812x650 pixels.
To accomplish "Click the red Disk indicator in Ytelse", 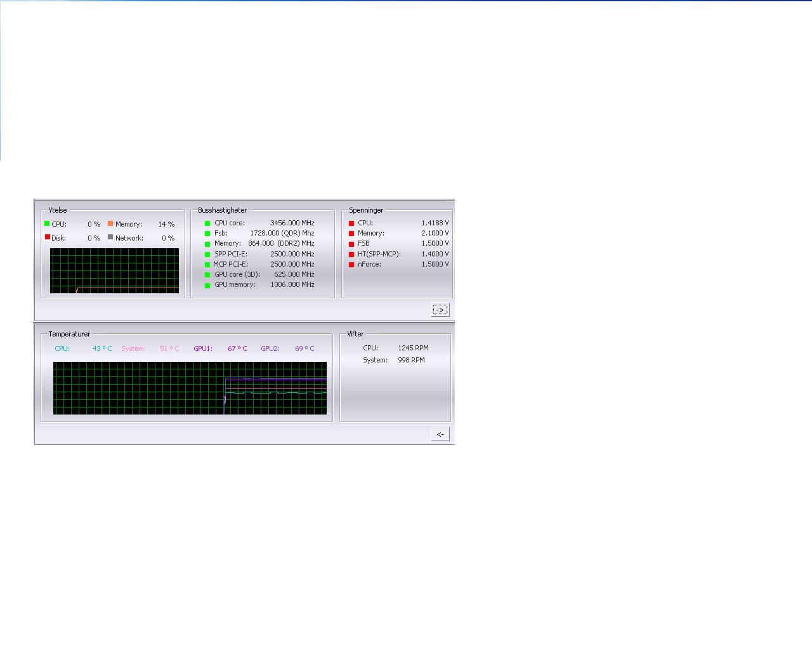I will click(47, 237).
